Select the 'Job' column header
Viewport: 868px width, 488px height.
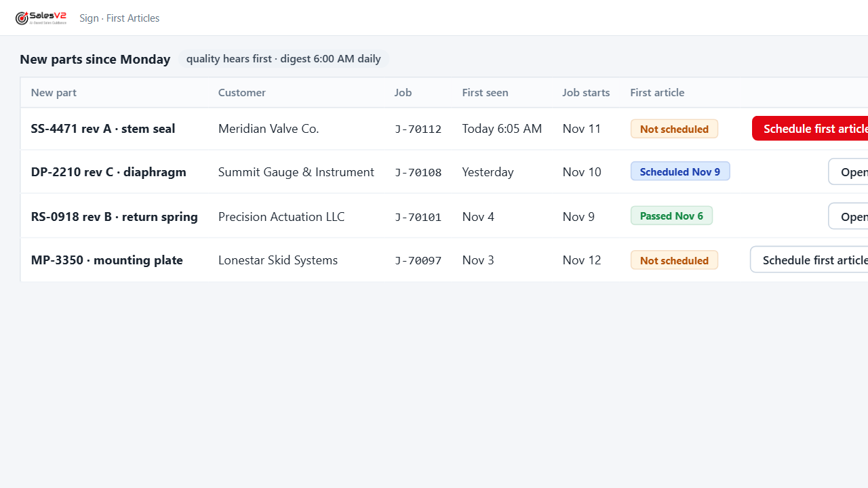403,92
